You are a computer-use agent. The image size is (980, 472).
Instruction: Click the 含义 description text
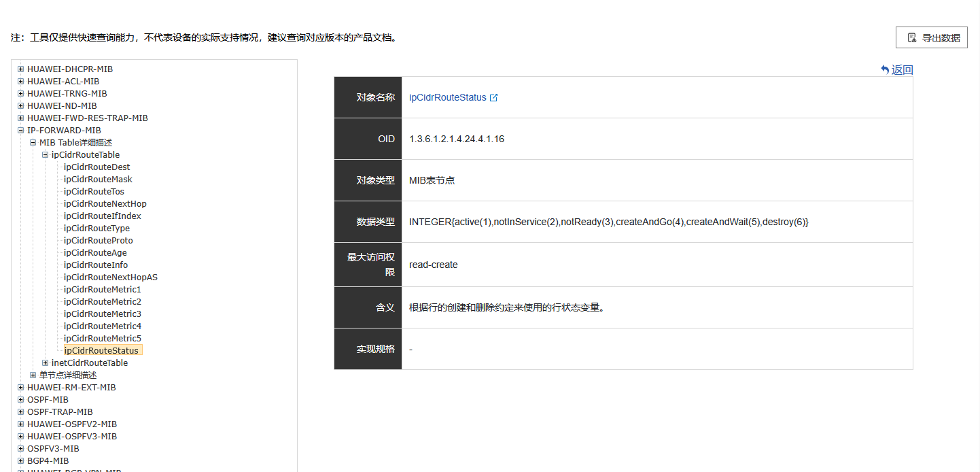[507, 308]
